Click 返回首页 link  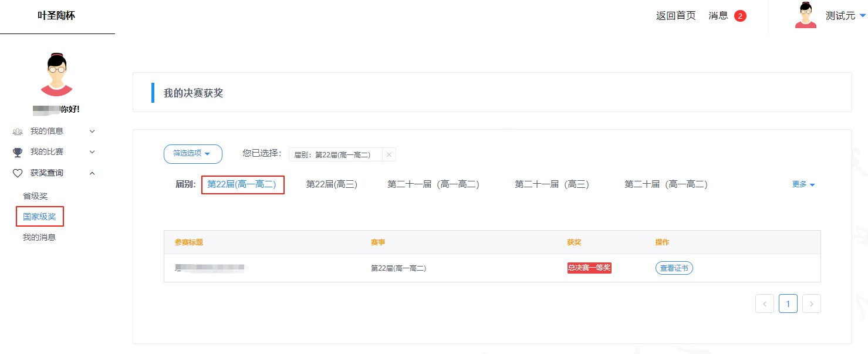click(x=676, y=16)
